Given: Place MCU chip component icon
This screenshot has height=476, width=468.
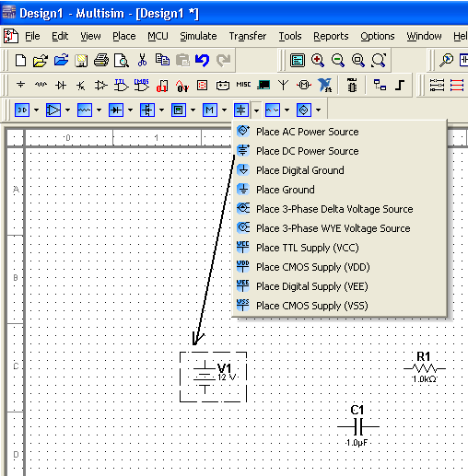Looking at the screenshot, I should point(352,85).
